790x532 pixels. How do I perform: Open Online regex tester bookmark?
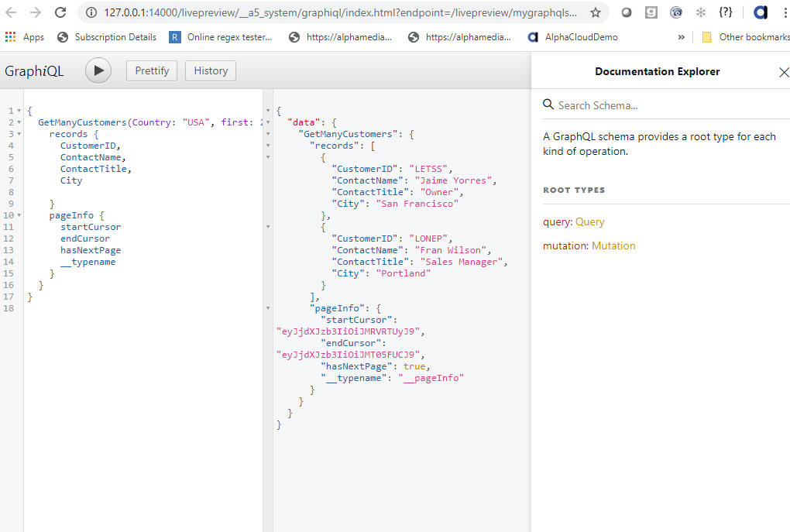[x=221, y=36]
